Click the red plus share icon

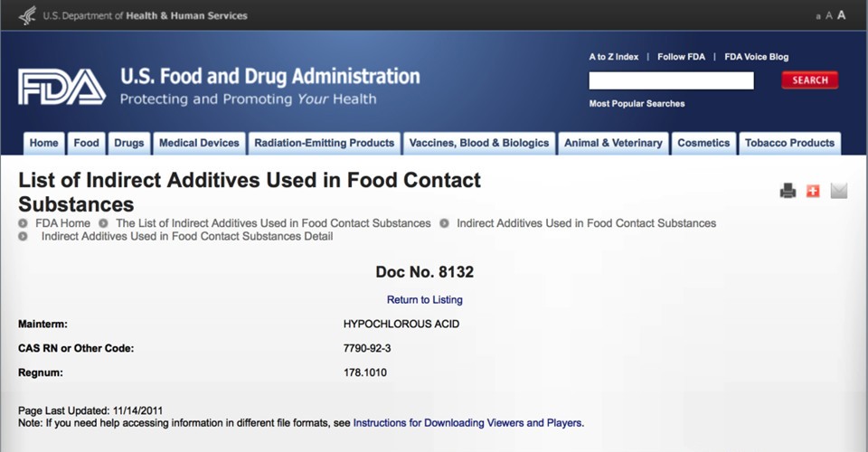pyautogui.click(x=813, y=191)
